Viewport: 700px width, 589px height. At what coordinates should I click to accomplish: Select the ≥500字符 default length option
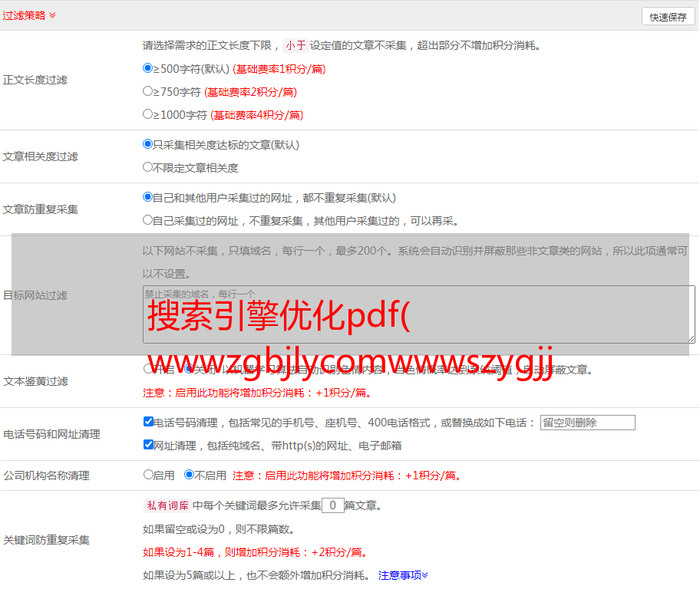(147, 68)
